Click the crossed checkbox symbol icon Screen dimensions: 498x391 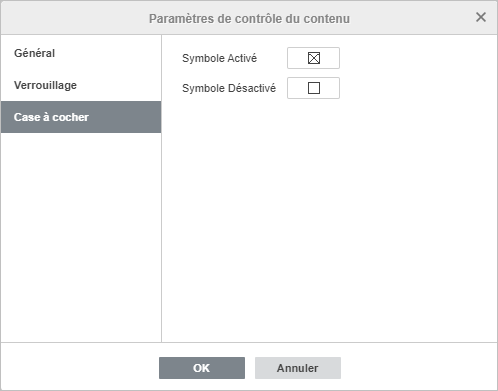point(314,58)
